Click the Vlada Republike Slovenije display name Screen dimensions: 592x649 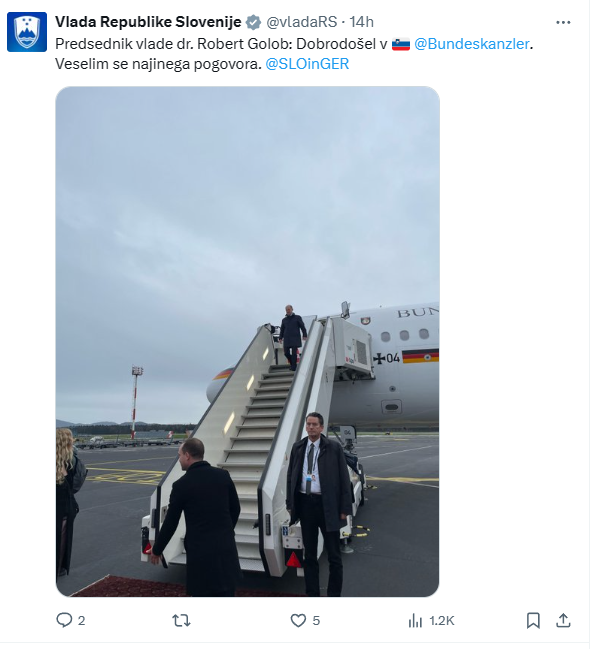(x=148, y=22)
